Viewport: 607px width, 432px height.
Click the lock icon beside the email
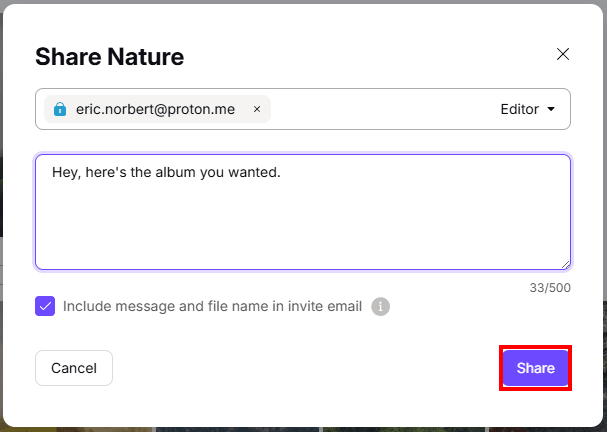60,109
